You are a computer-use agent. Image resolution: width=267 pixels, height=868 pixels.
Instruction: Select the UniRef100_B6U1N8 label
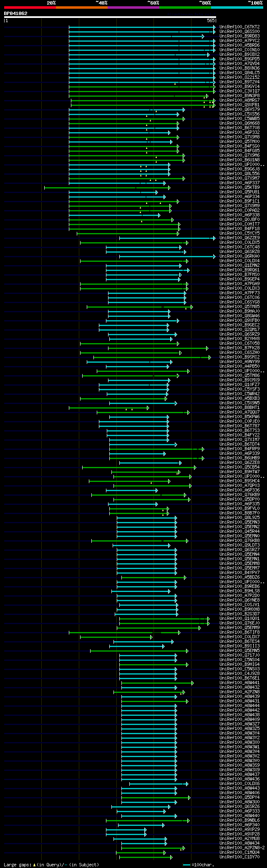pyautogui.click(x=239, y=160)
